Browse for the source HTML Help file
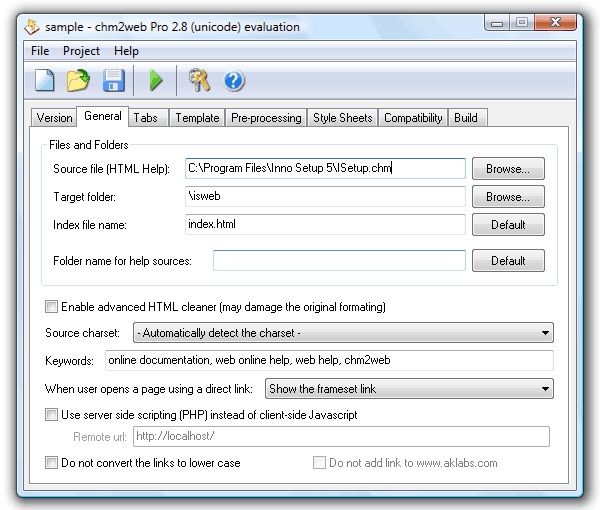The height and width of the screenshot is (510, 600). pyautogui.click(x=508, y=169)
